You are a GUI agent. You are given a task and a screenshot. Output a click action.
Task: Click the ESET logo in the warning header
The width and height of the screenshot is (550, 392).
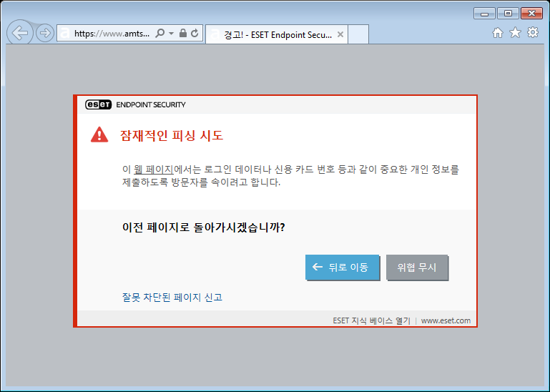pyautogui.click(x=98, y=104)
